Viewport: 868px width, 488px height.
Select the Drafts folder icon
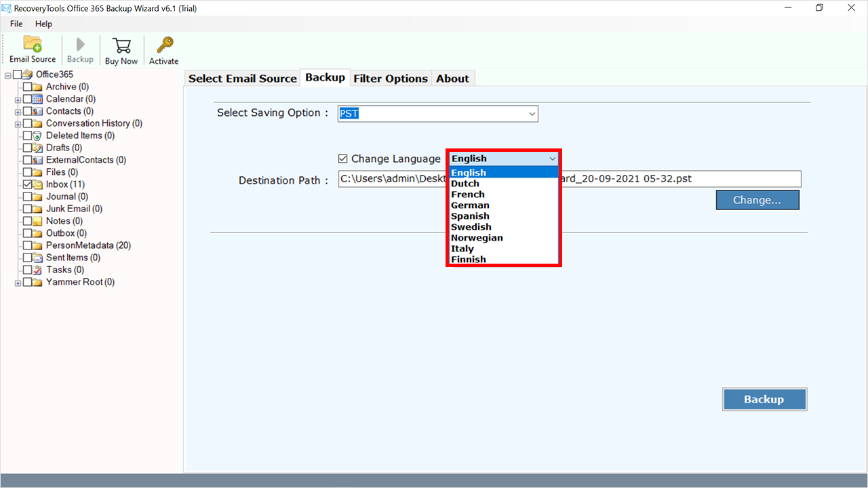pyautogui.click(x=39, y=148)
